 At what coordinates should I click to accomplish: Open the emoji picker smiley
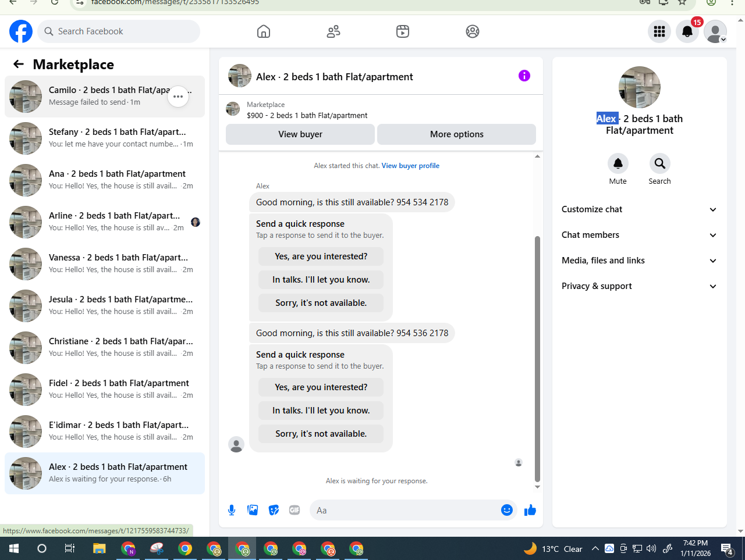tap(507, 510)
